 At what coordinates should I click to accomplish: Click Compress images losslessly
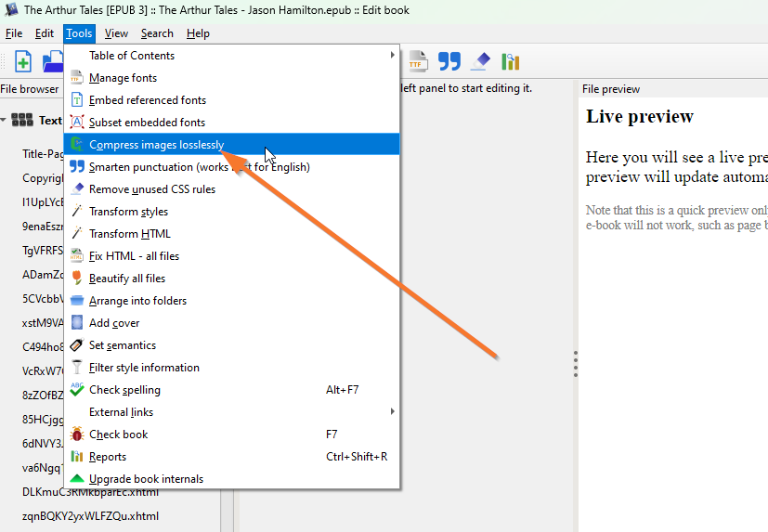point(231,145)
